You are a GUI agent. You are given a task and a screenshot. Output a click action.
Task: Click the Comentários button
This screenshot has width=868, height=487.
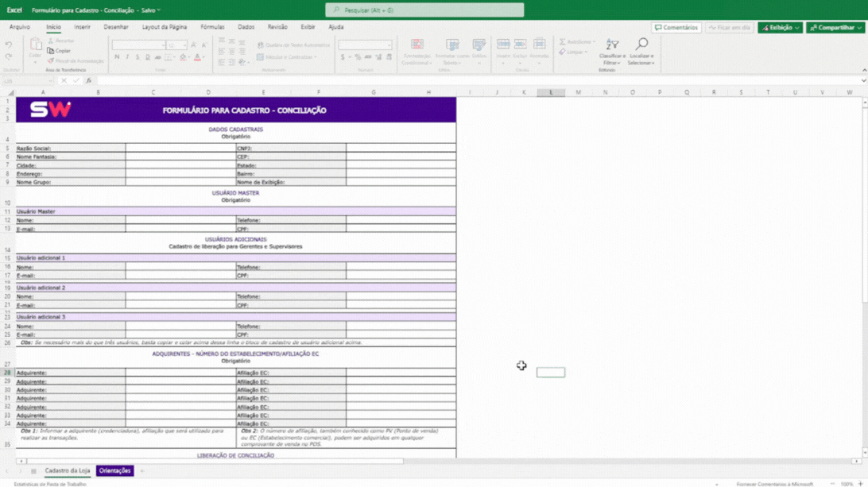(676, 27)
